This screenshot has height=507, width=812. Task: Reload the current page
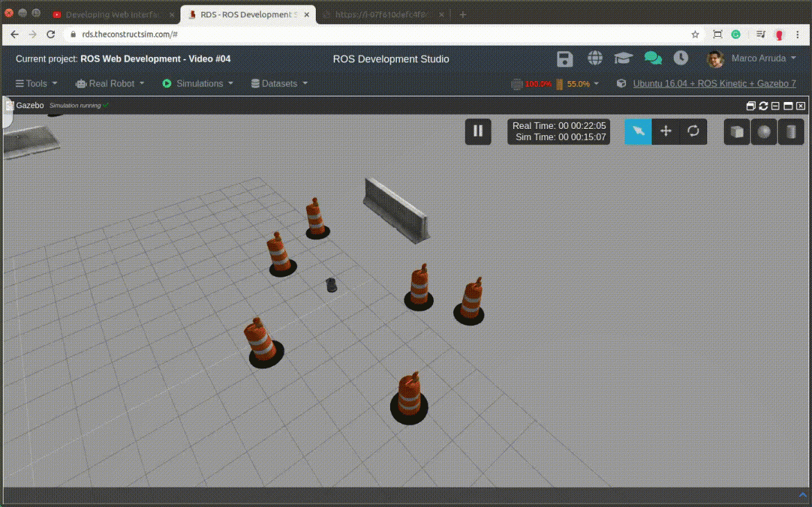(x=51, y=34)
